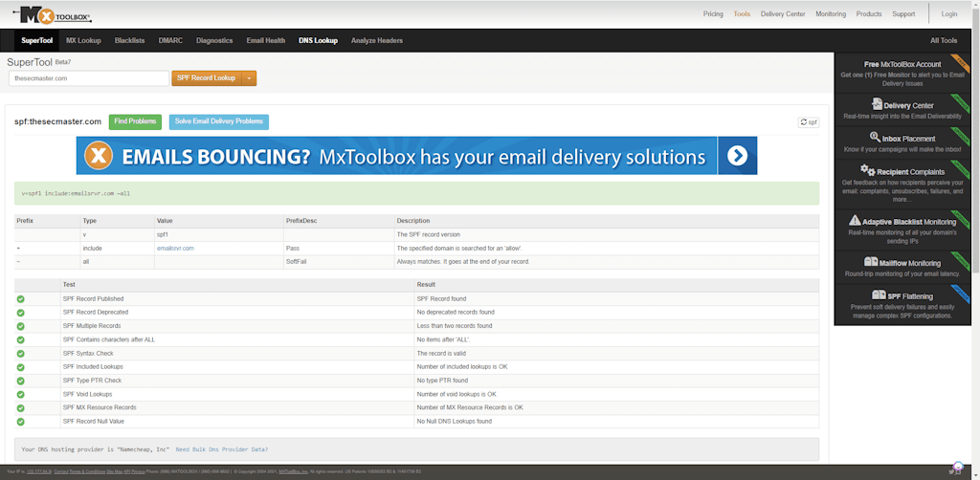Click Solve Email Delivery Problems button
The height and width of the screenshot is (480, 980).
[x=219, y=121]
